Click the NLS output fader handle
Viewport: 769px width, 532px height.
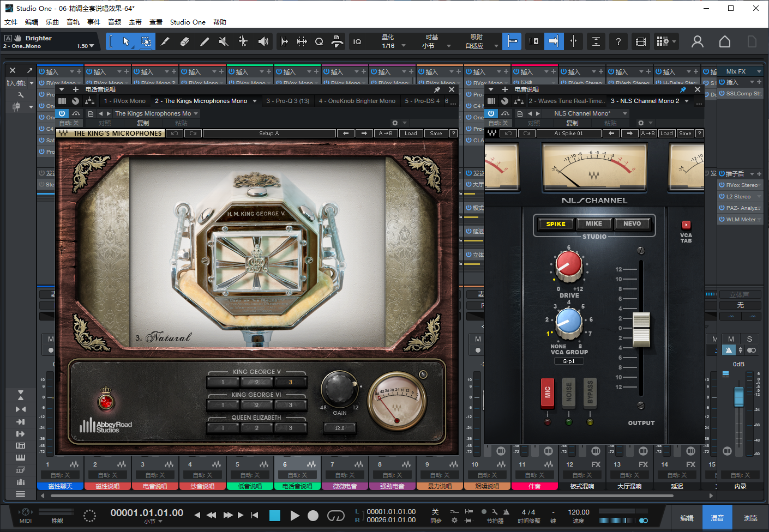point(641,329)
